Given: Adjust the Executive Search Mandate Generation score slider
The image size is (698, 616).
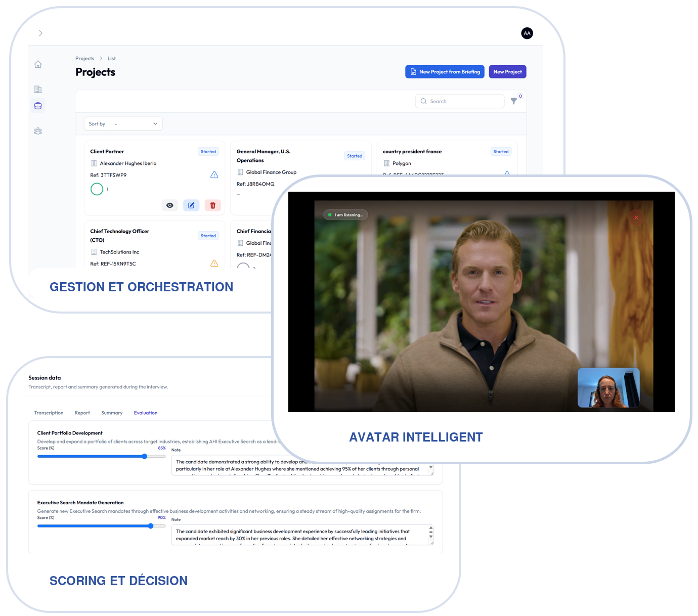Looking at the screenshot, I should pyautogui.click(x=101, y=526).
